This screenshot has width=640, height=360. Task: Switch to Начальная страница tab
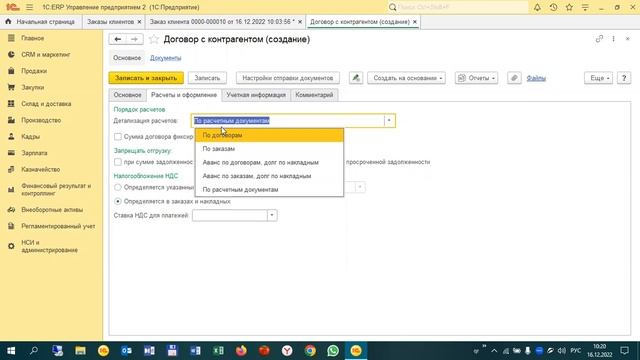[41, 22]
